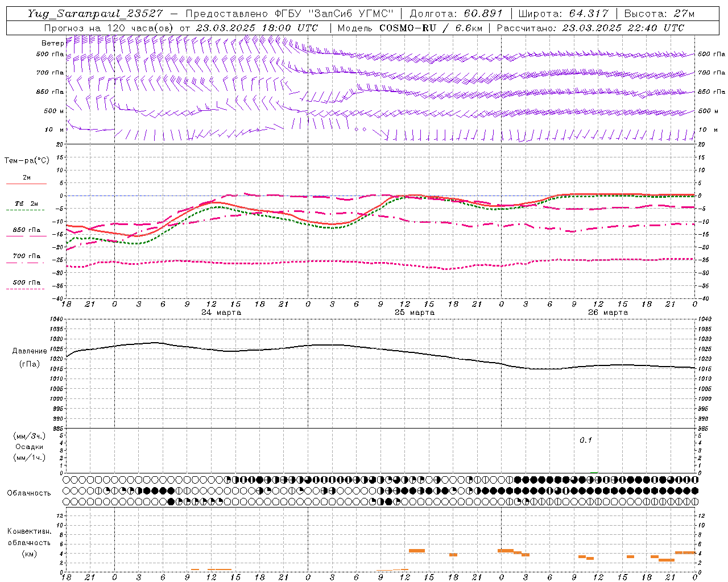Click the Тем-ра(°C) axis label
This screenshot has width=728, height=582.
pos(27,161)
